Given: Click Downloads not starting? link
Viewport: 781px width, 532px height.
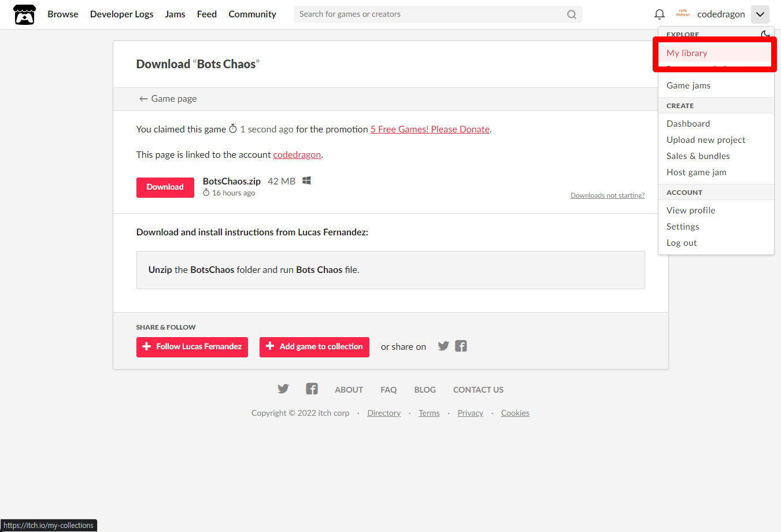Looking at the screenshot, I should click(608, 195).
